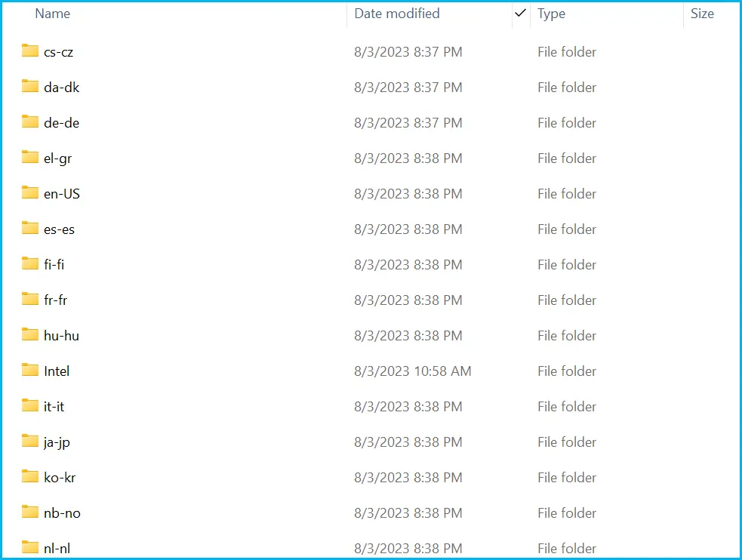Click the fi-fi folder name
This screenshot has height=560, width=742.
click(54, 265)
